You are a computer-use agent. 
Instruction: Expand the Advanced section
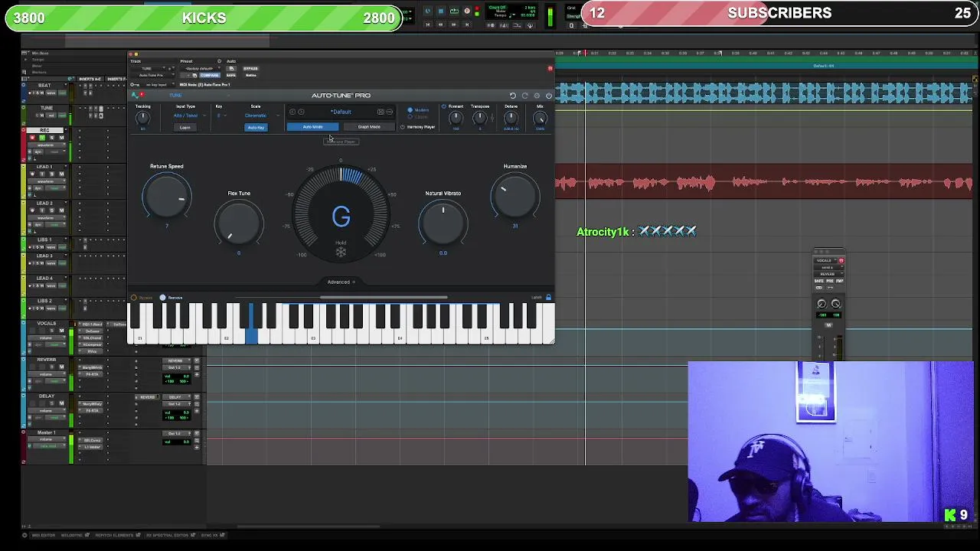[x=341, y=282]
